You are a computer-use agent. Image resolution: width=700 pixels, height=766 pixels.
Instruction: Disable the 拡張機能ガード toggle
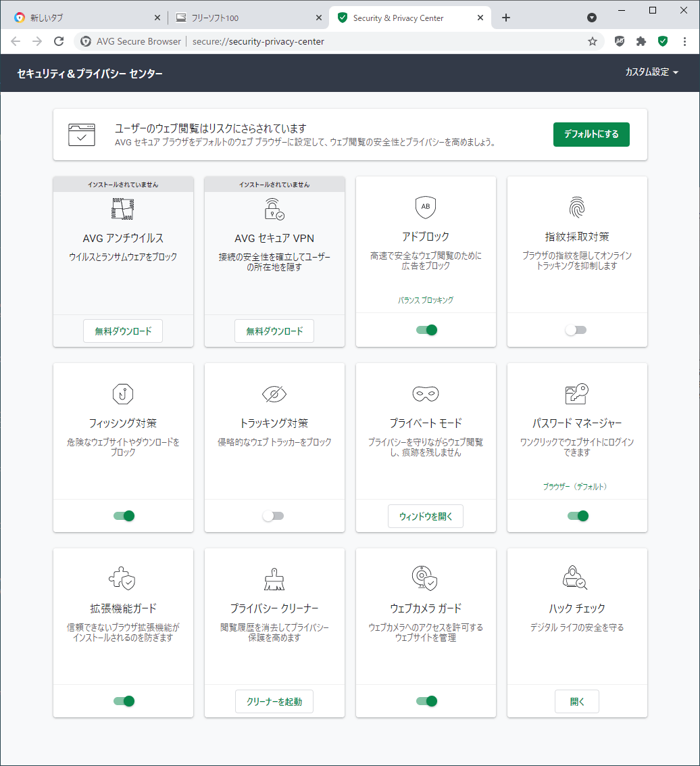pos(122,701)
